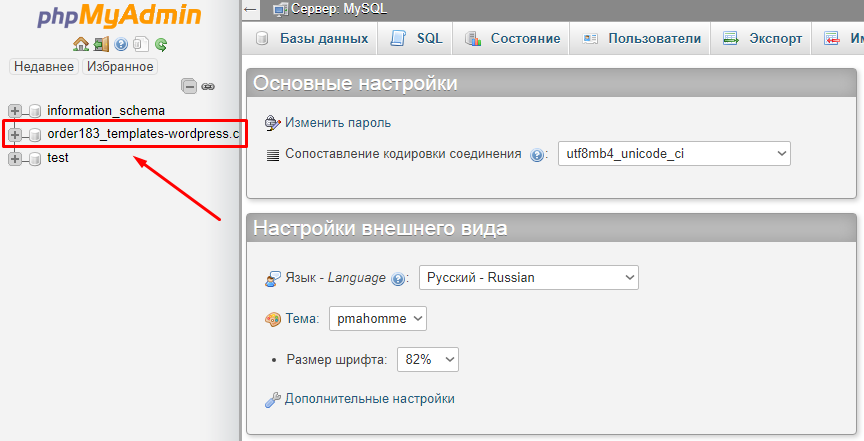The width and height of the screenshot is (864, 441).
Task: Collapse all navigation tree items icon
Action: pyautogui.click(x=189, y=87)
